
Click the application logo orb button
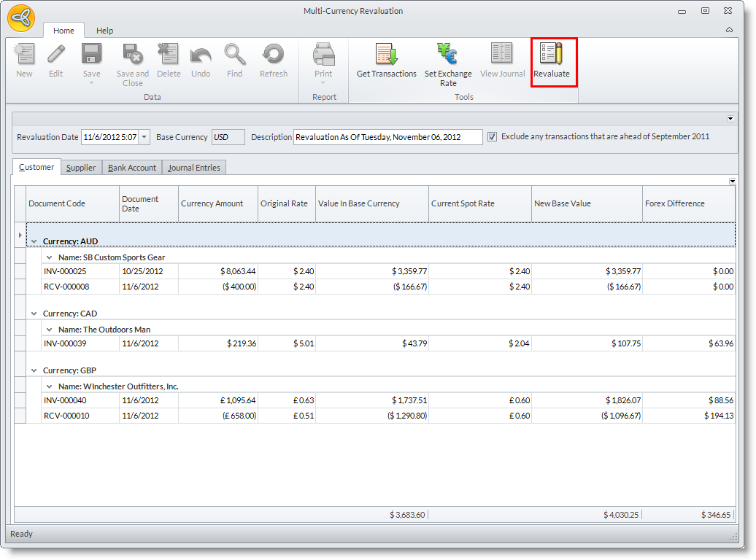point(20,20)
